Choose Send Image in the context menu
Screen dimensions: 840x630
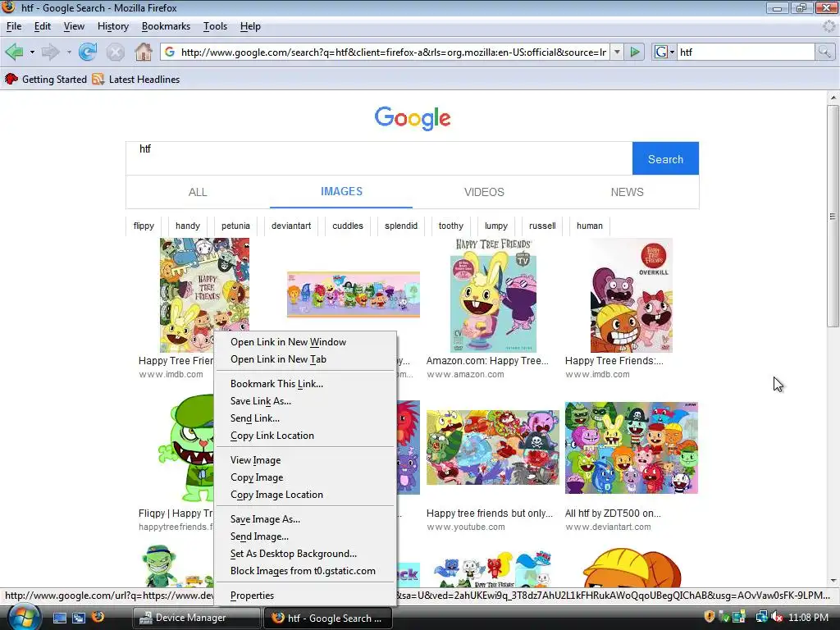click(x=305, y=536)
